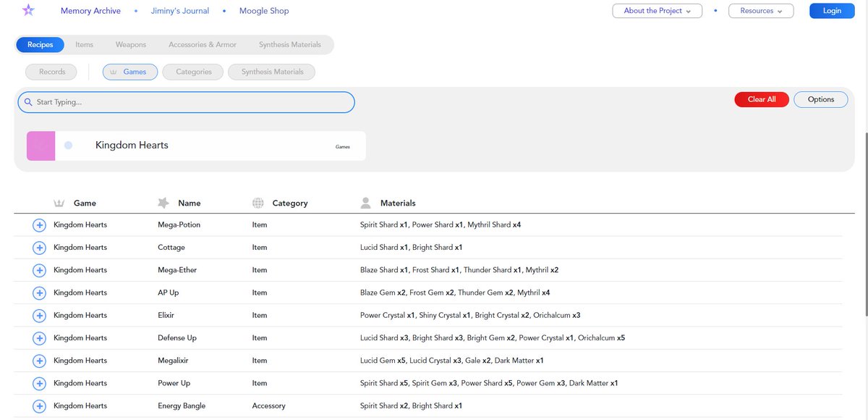Switch to the top-row Synthesis Materials tab
This screenshot has width=868, height=420.
[x=290, y=45]
